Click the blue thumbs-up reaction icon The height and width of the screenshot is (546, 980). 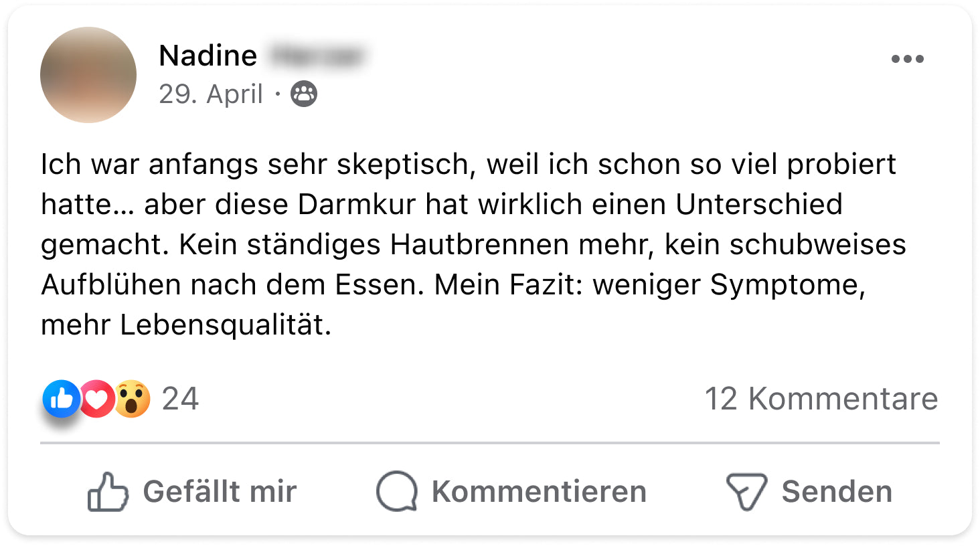pyautogui.click(x=62, y=399)
